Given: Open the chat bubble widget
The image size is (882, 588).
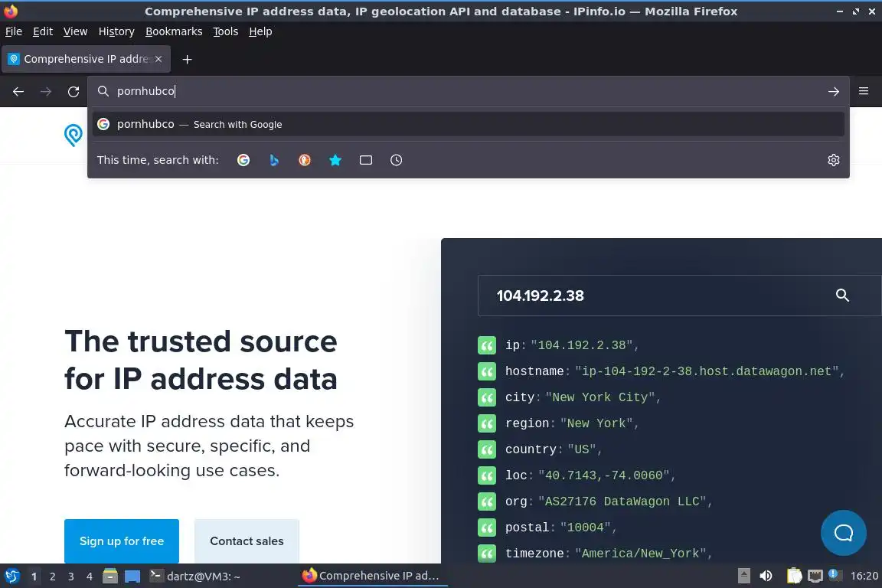Looking at the screenshot, I should tap(843, 533).
